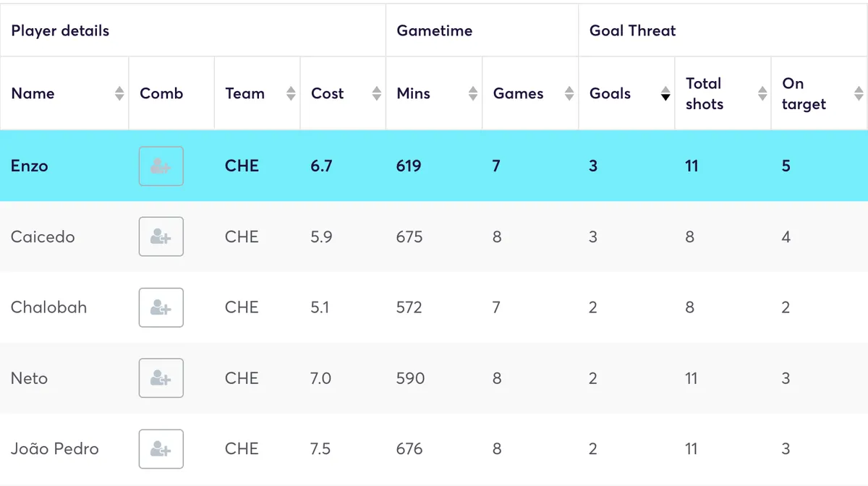Screen dimensions: 868x486
Task: Click the Player details header group
Action: [61, 30]
